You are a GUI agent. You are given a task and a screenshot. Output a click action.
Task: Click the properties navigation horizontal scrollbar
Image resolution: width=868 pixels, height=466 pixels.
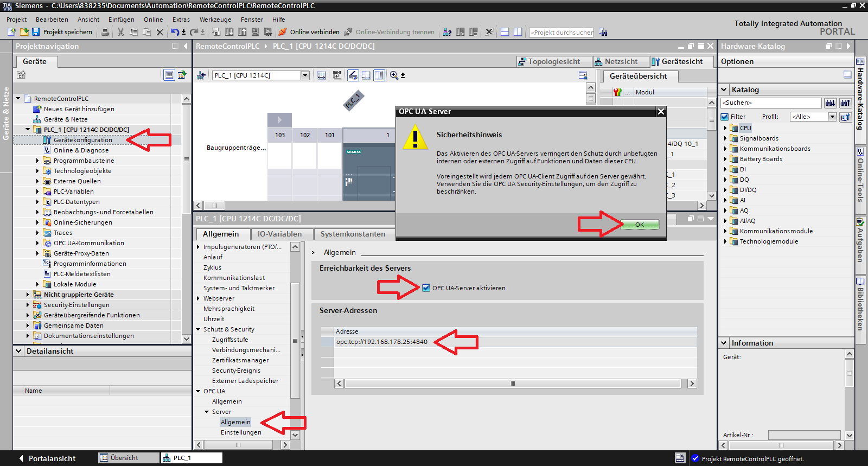(x=239, y=445)
